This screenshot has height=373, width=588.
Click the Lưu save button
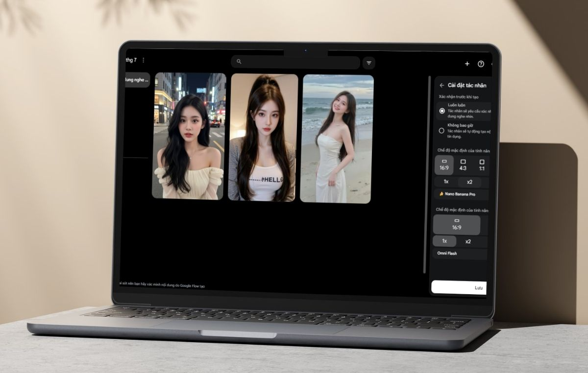click(x=459, y=287)
